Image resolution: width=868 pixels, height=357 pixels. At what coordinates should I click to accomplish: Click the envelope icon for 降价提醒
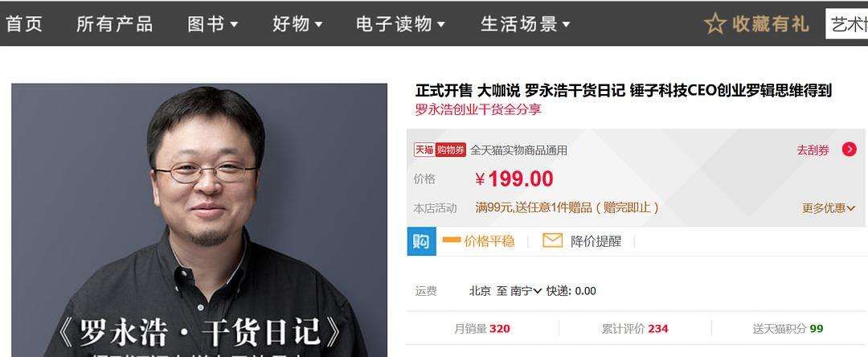pyautogui.click(x=552, y=240)
